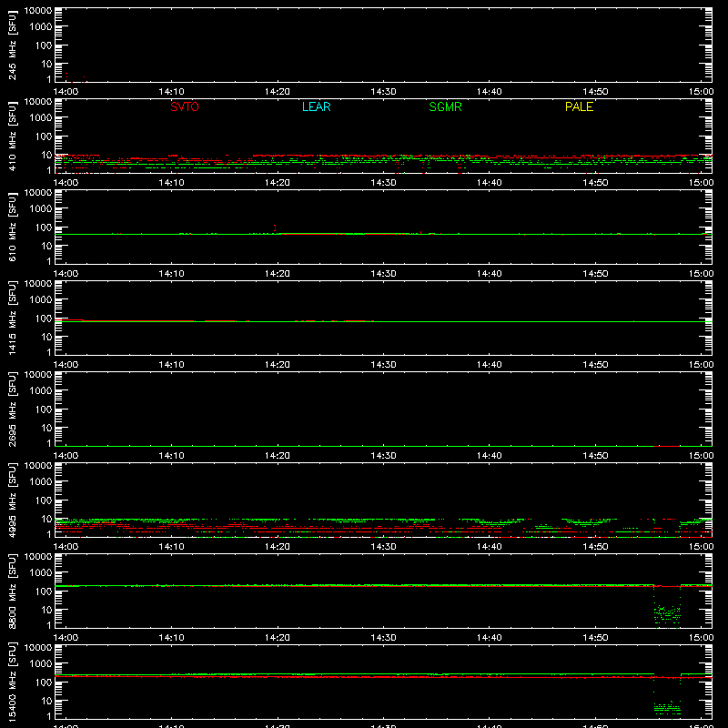728x728 pixels.
Task: Click 14:40 tick under the 8800 MHz plot
Action: point(490,638)
